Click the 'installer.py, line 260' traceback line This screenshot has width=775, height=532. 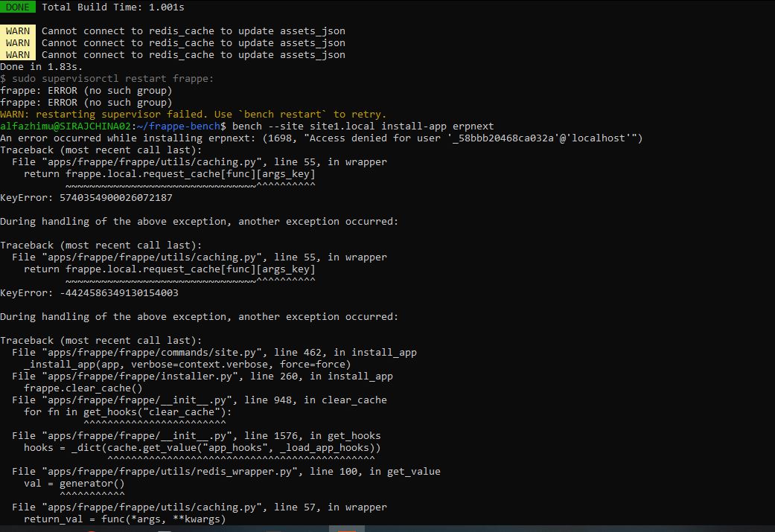pyautogui.click(x=202, y=376)
